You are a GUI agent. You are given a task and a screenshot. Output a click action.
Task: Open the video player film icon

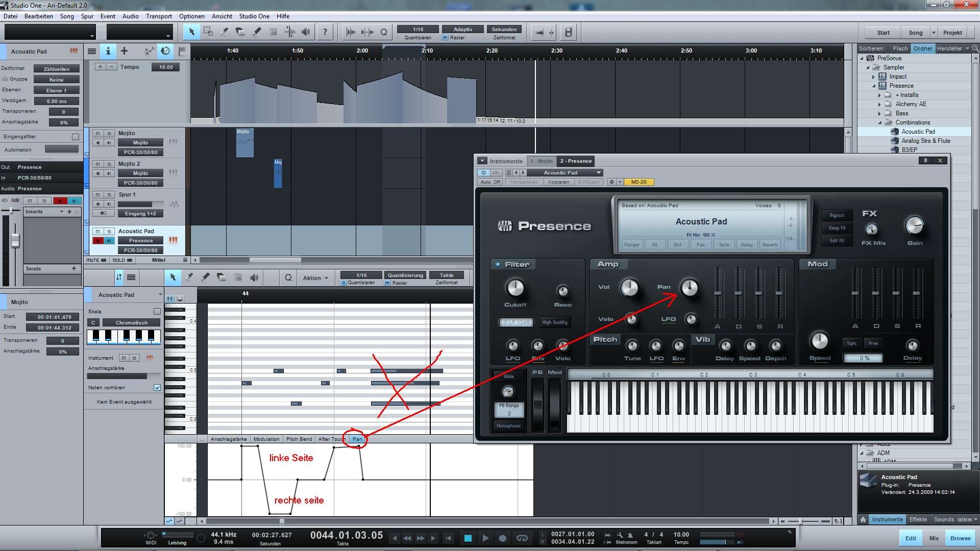tap(568, 32)
